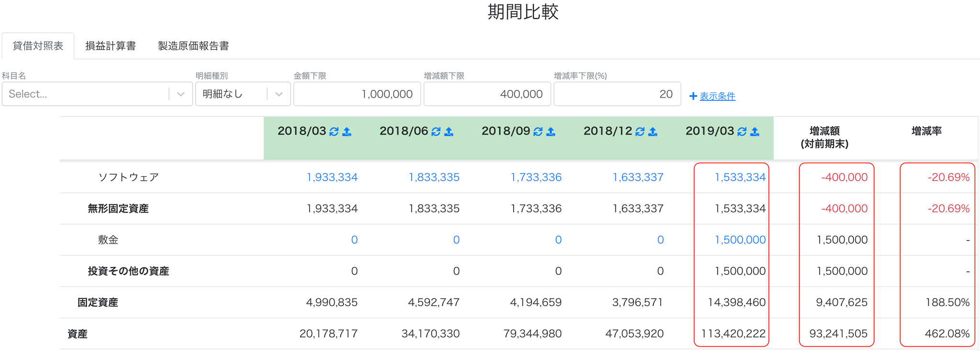The width and height of the screenshot is (980, 351).
Task: Open the 明細種別 dropdown showing 明細なし
Action: click(243, 94)
